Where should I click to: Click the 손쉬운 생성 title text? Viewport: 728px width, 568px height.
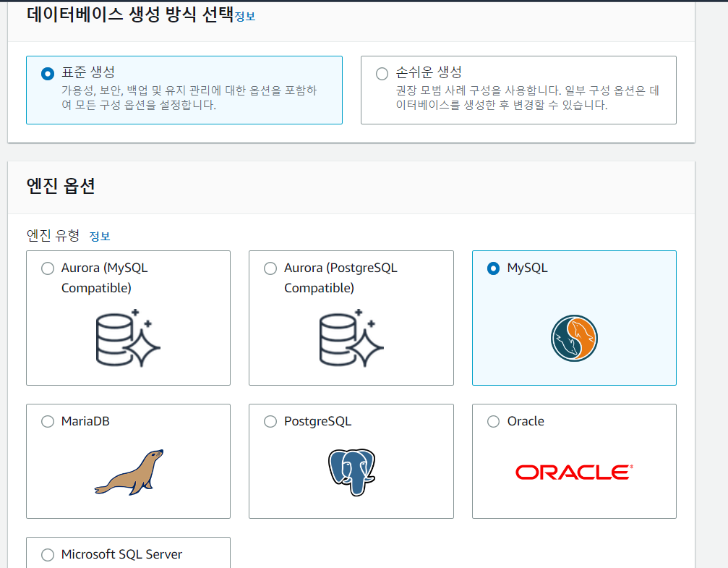click(429, 72)
